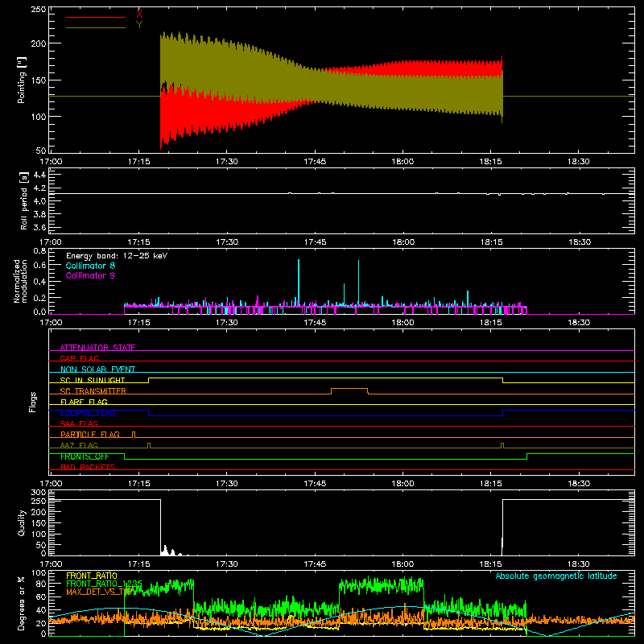Click the orange MAX_DET_VS_TOT legend entry
The image size is (644, 644).
(x=99, y=592)
